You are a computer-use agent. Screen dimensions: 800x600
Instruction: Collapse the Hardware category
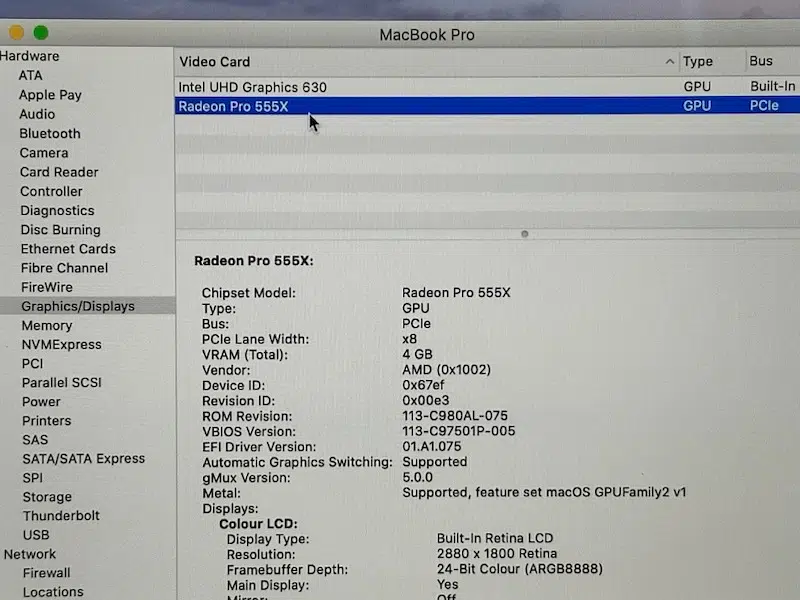click(29, 56)
